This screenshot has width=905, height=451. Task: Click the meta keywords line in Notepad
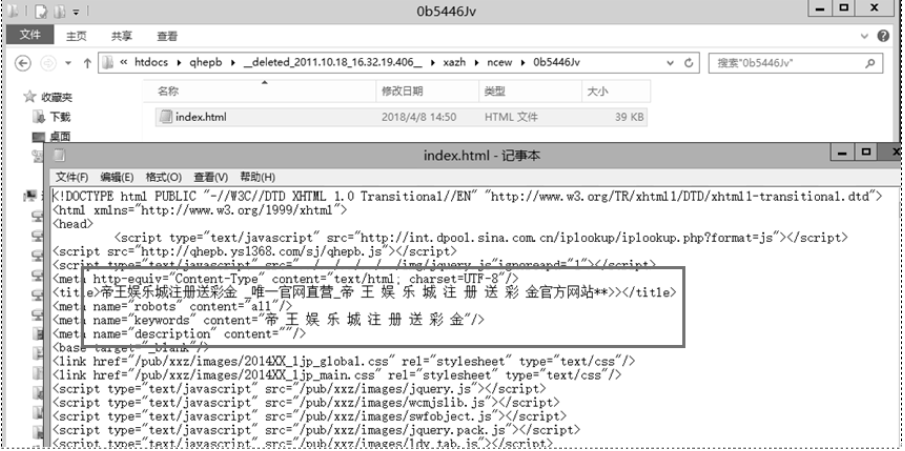click(x=268, y=320)
